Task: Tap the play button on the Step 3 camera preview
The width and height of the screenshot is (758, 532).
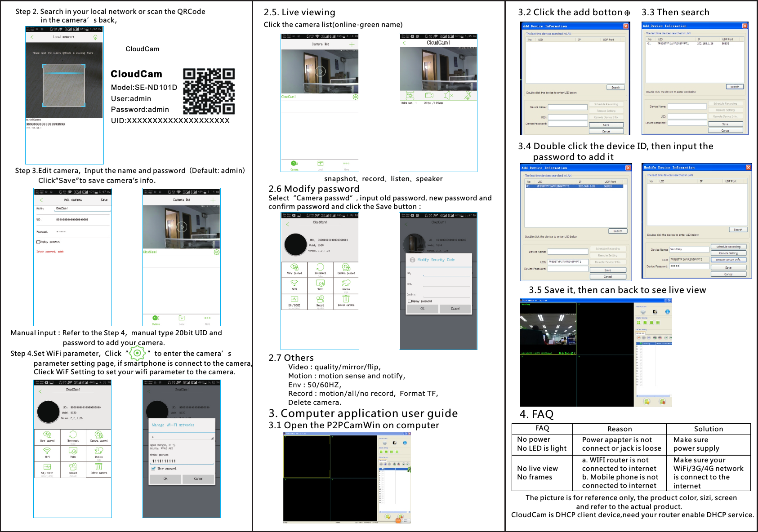Action: (x=182, y=226)
